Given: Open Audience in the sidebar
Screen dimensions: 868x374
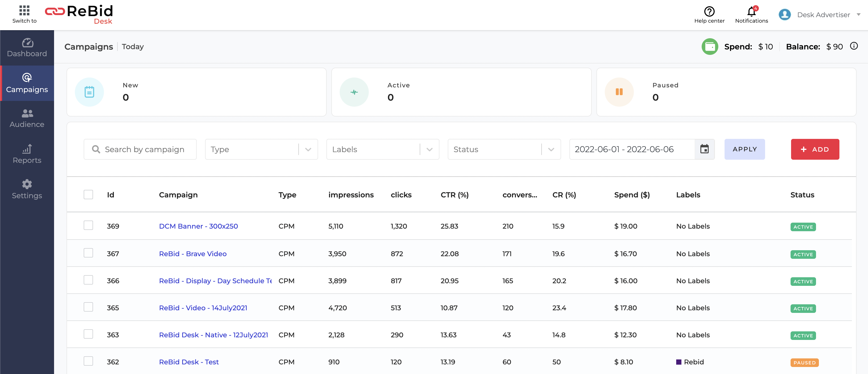Looking at the screenshot, I should pyautogui.click(x=27, y=119).
